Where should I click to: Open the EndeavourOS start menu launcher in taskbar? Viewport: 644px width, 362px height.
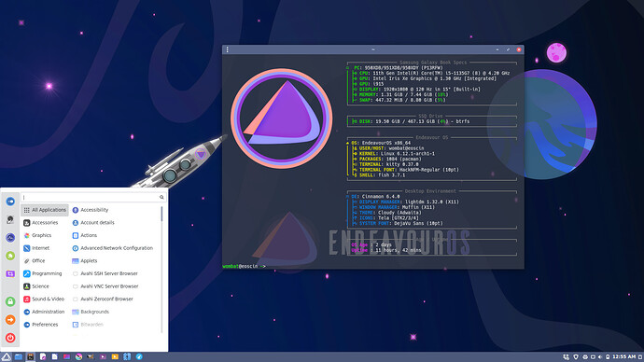[7, 356]
